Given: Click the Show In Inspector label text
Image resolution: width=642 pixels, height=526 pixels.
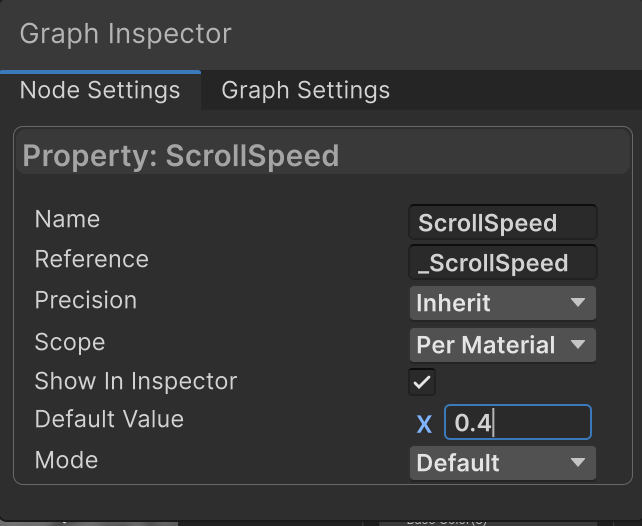Looking at the screenshot, I should (x=135, y=381).
